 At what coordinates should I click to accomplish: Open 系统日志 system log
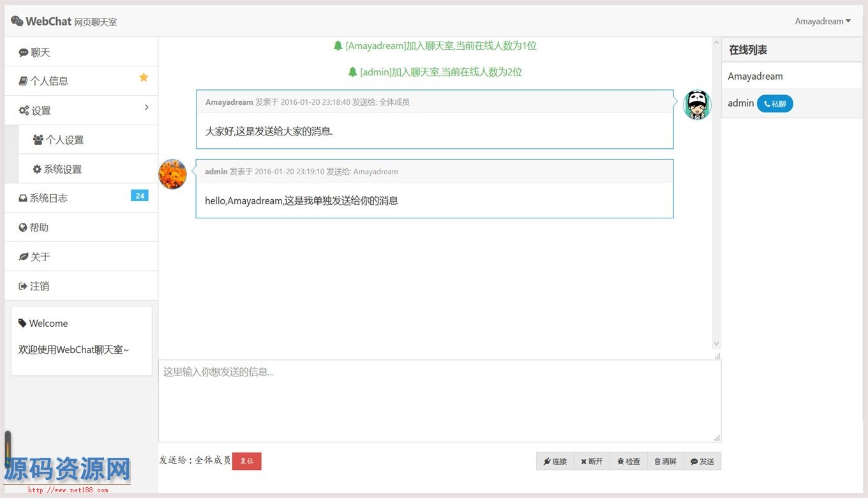click(81, 198)
